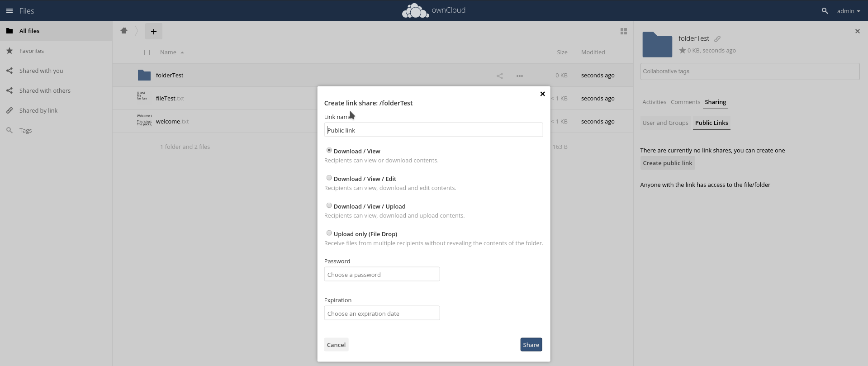
Task: Select Download / View radio option
Action: click(x=329, y=150)
